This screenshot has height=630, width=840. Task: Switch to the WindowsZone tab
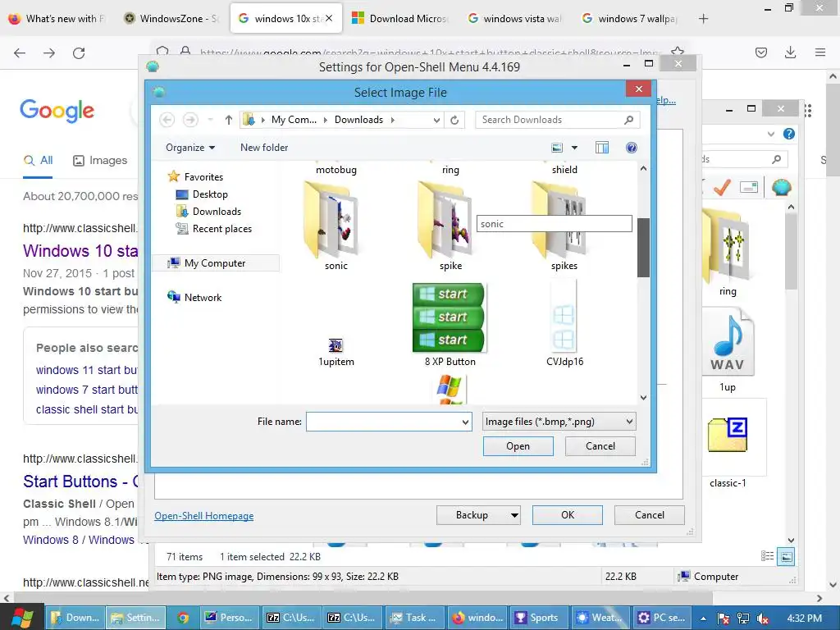171,19
